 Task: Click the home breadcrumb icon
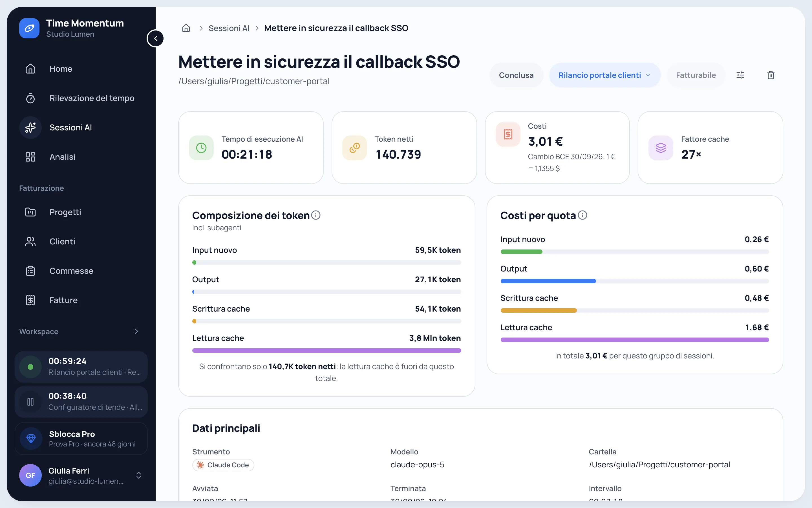tap(186, 28)
